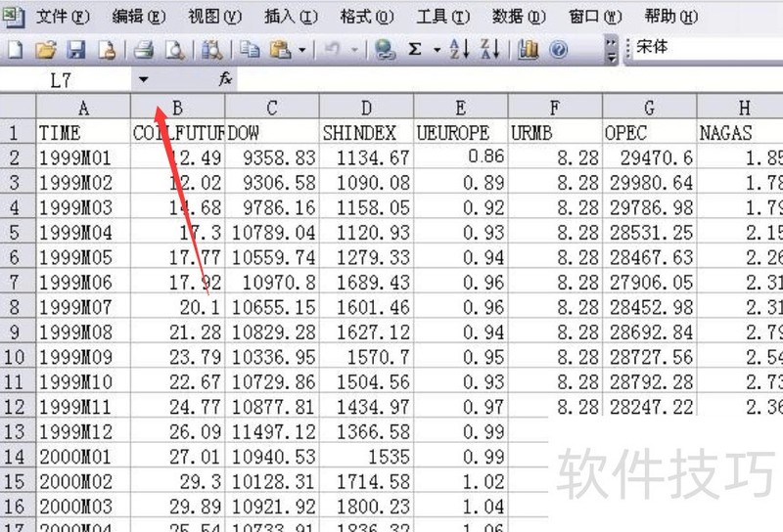The height and width of the screenshot is (532, 783).
Task: Select the cell containing 9358.83
Action: tap(272, 157)
